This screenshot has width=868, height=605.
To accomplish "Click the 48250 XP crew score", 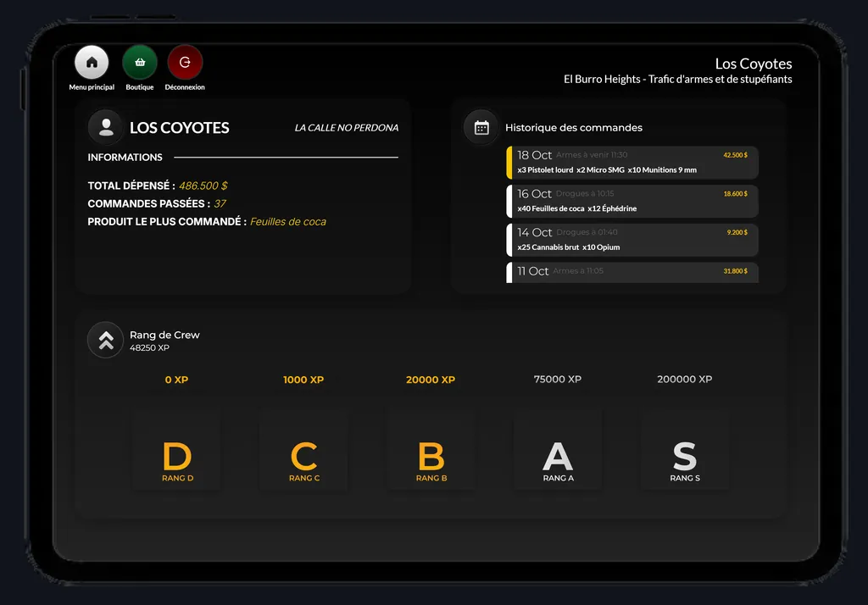I will coord(149,347).
